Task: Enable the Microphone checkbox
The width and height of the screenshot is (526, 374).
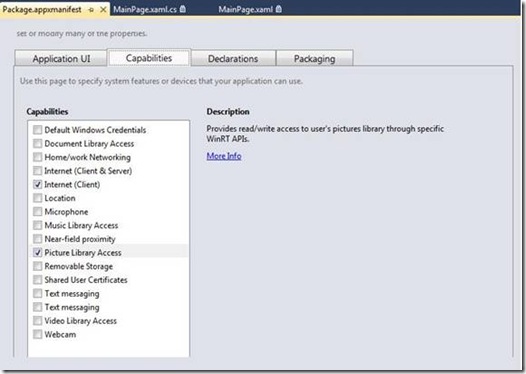Action: pyautogui.click(x=38, y=212)
